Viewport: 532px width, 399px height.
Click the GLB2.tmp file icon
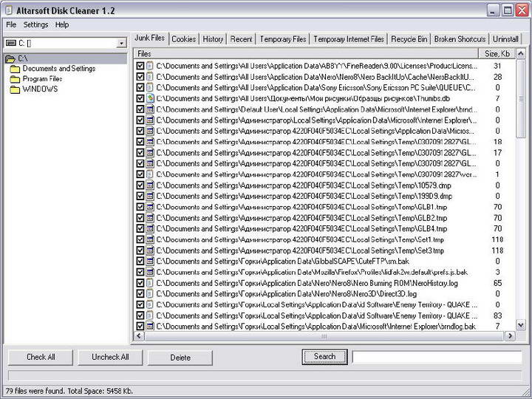coord(150,218)
